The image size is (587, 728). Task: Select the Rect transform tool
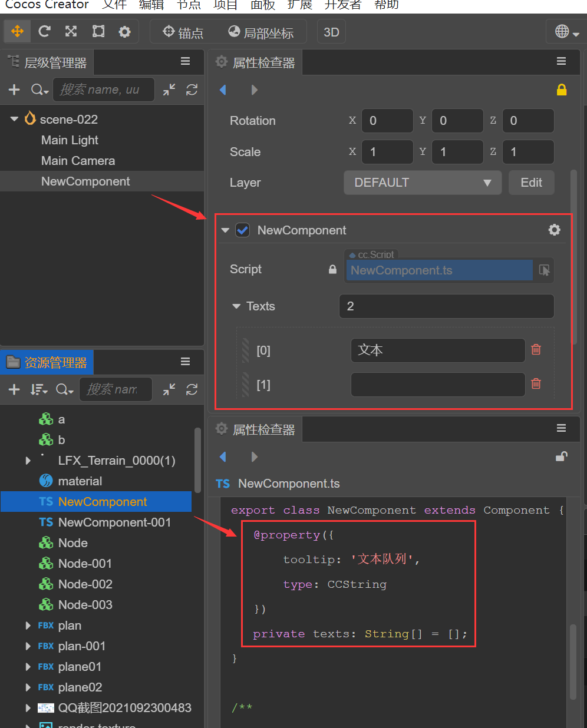tap(98, 31)
